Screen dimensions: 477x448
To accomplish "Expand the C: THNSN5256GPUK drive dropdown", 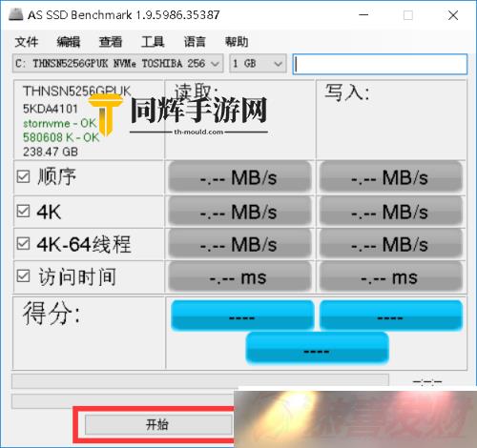I will [117, 64].
